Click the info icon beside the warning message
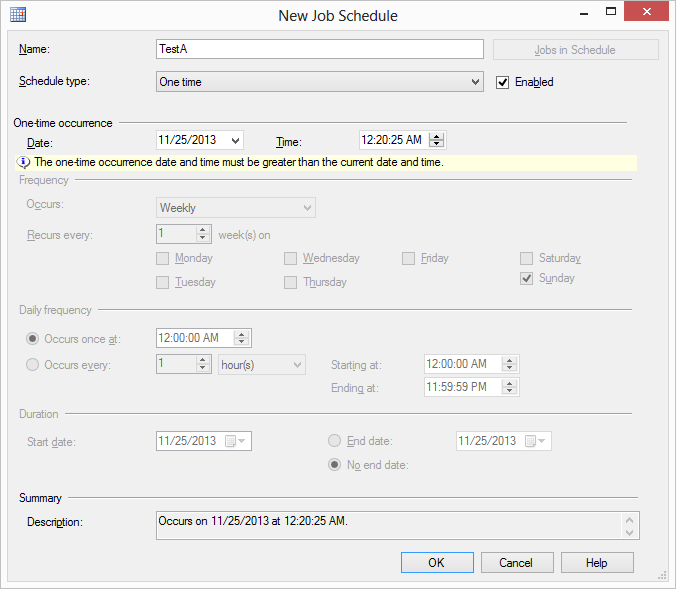This screenshot has height=589, width=676. (24, 162)
